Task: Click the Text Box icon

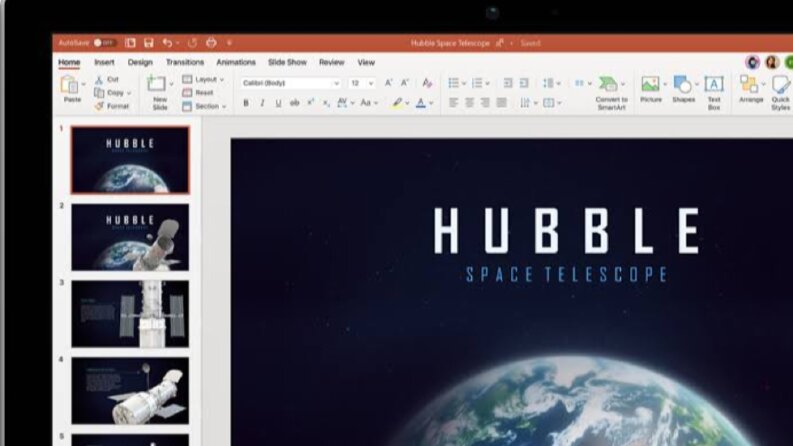Action: pyautogui.click(x=714, y=84)
